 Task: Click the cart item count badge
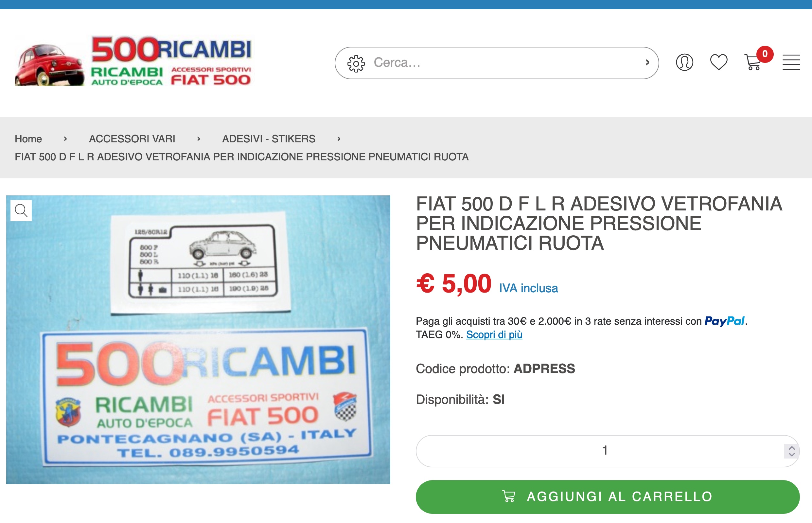point(765,54)
